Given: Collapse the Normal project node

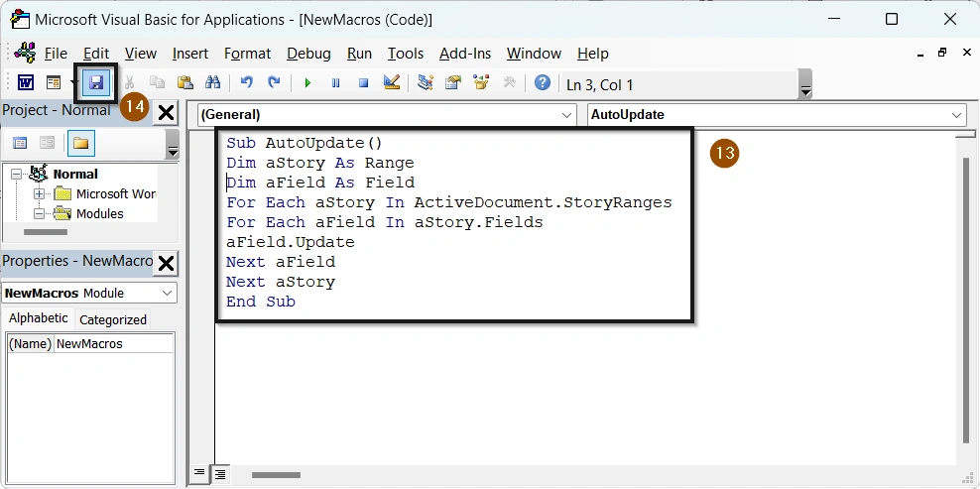Looking at the screenshot, I should point(16,175).
